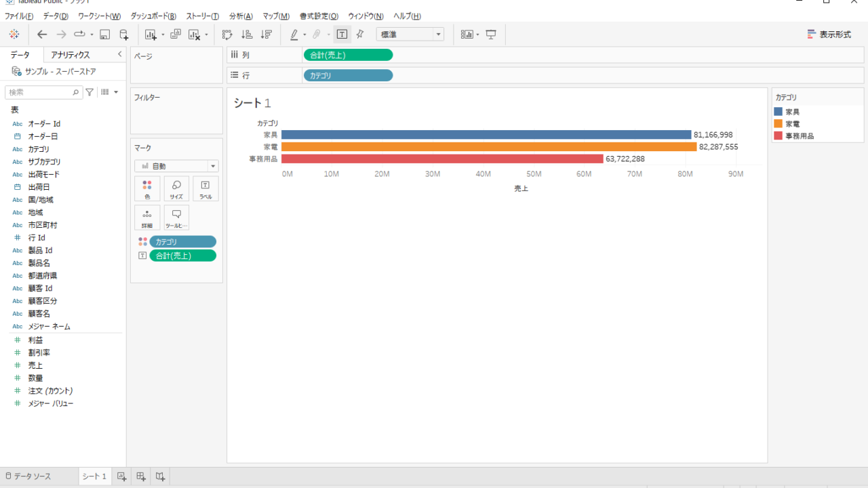Click the Sort Ascending icon

click(247, 34)
